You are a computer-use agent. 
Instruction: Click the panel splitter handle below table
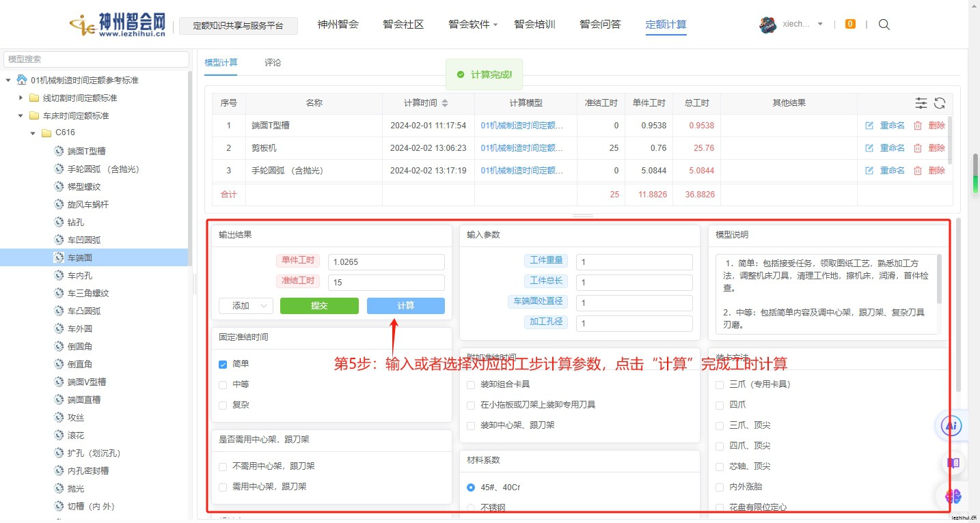(582, 216)
